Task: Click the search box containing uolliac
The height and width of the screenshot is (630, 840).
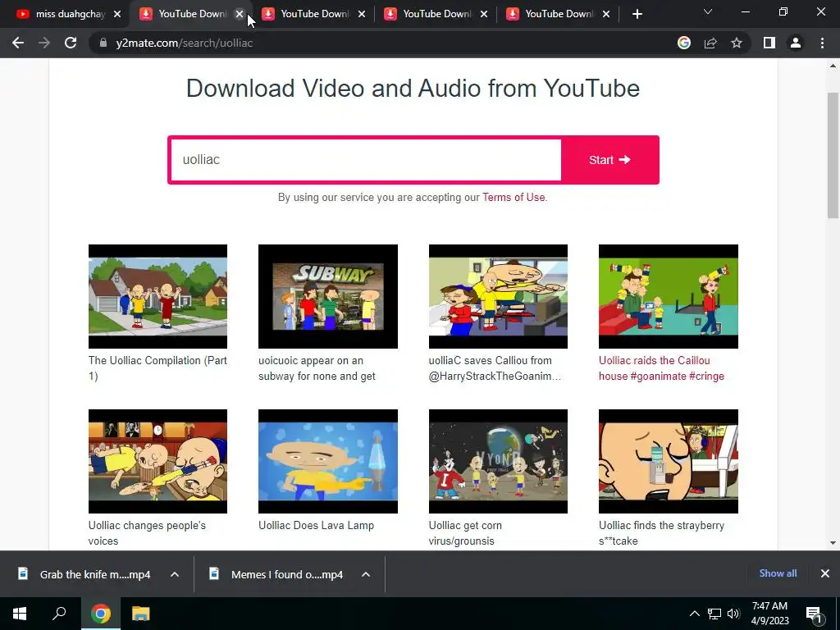Action: coord(366,160)
